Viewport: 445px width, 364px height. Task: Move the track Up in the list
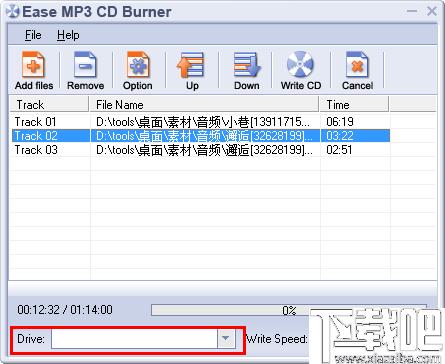tap(191, 71)
